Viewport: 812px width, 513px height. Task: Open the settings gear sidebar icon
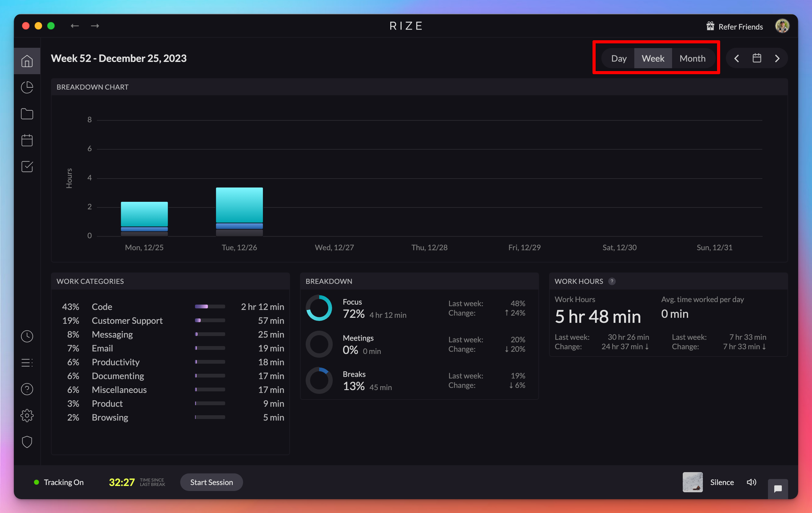coord(27,415)
